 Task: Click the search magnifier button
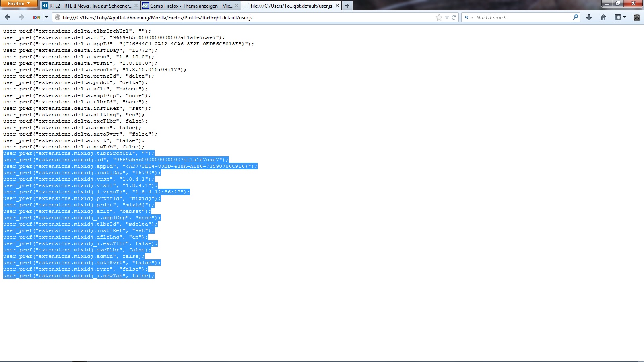click(x=576, y=17)
